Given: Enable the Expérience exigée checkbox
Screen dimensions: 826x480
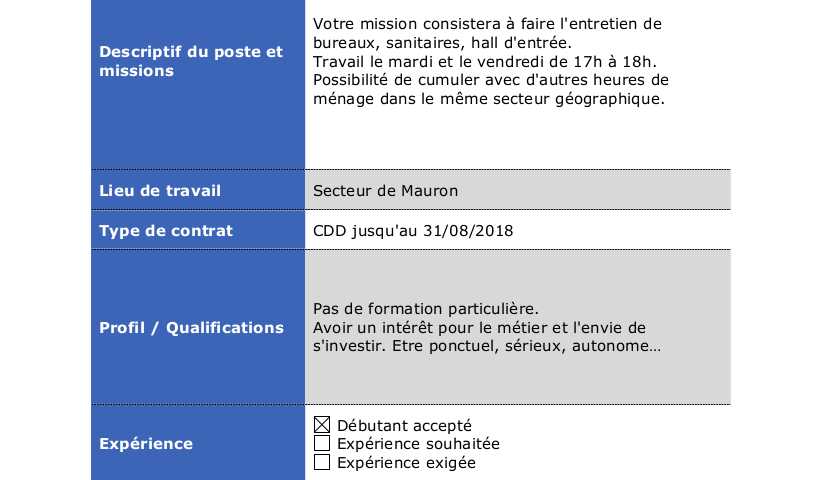Looking at the screenshot, I should (322, 463).
